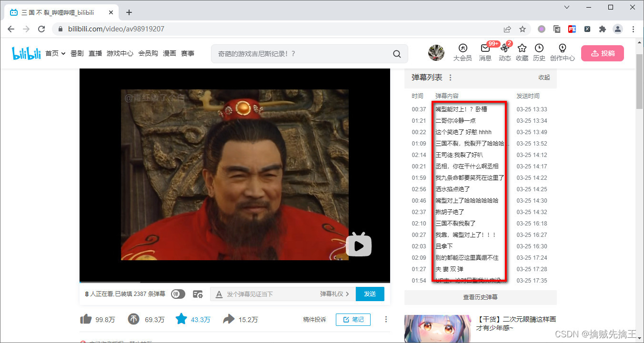Open danmaku settings icon
The image size is (644, 343).
[x=198, y=294]
